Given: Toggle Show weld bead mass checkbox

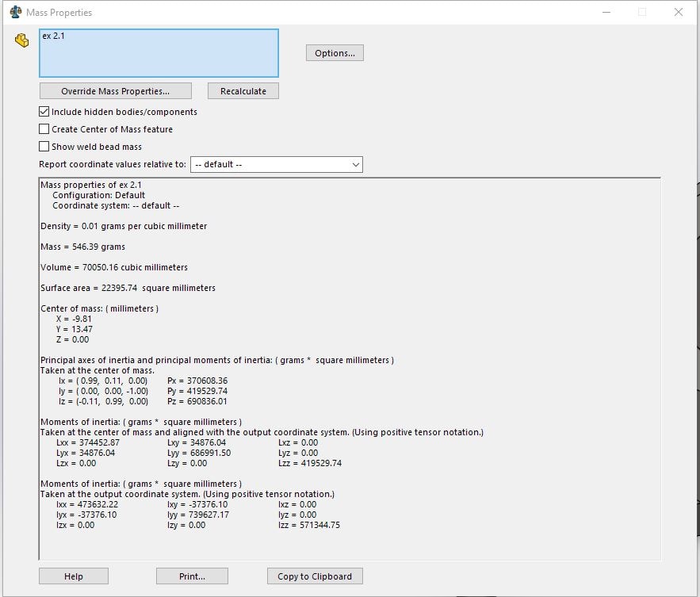Looking at the screenshot, I should pyautogui.click(x=44, y=147).
